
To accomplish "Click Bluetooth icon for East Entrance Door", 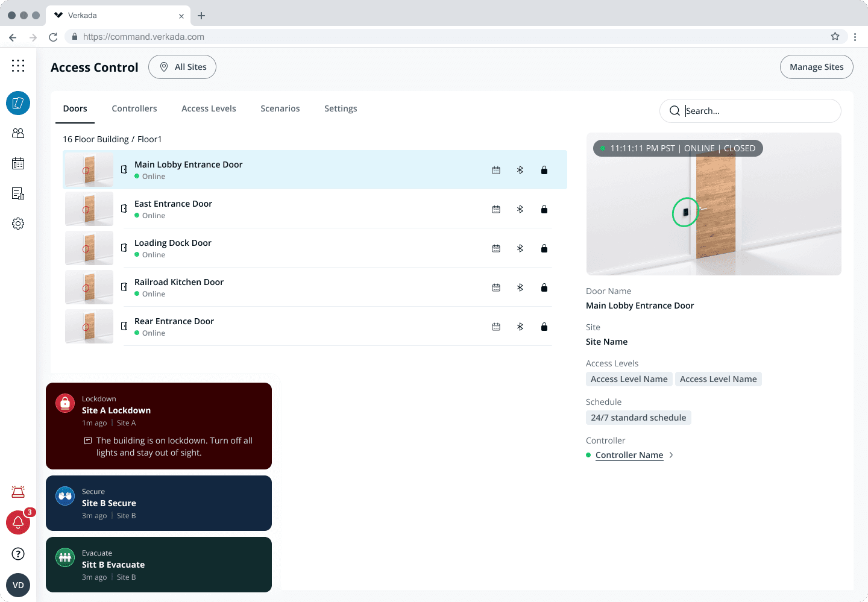I will [520, 210].
